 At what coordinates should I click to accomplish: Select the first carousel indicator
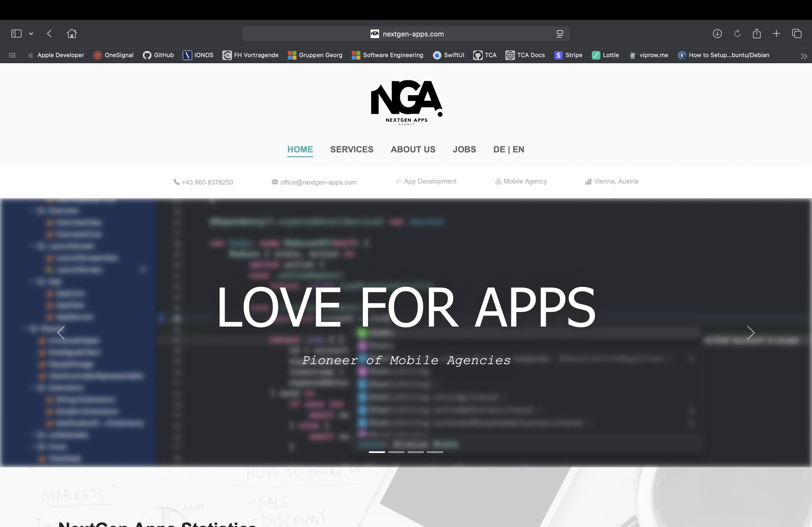(377, 452)
